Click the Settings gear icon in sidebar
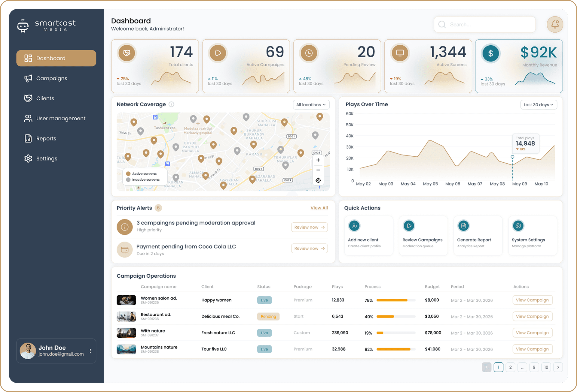Image resolution: width=577 pixels, height=392 pixels. coord(28,158)
